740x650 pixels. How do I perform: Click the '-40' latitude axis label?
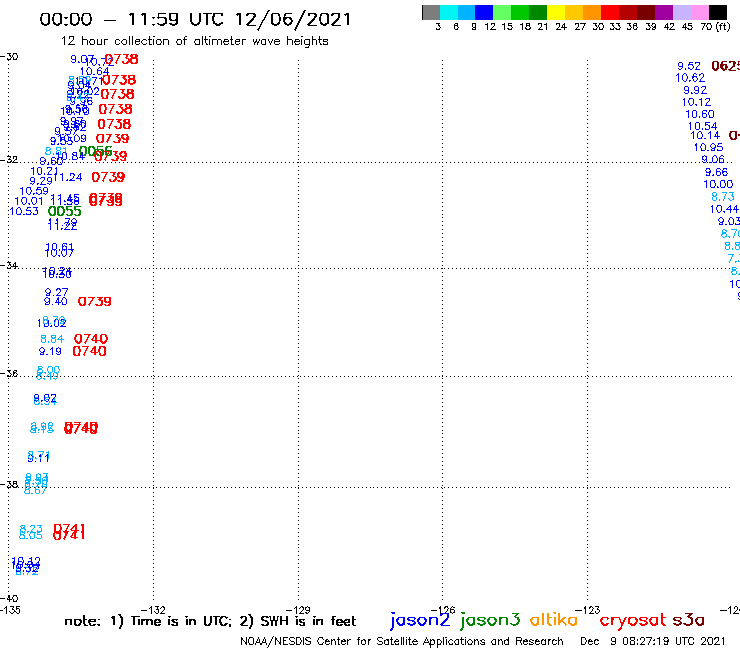(9, 598)
